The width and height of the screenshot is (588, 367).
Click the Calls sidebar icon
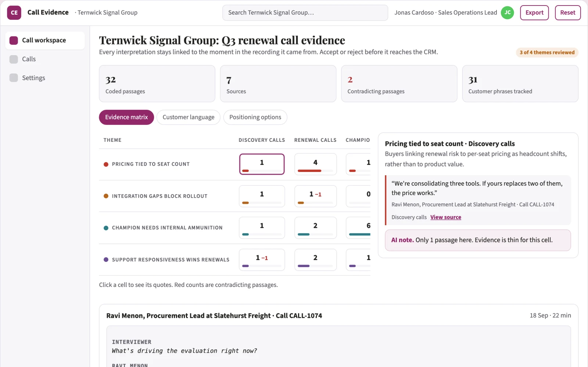point(14,59)
